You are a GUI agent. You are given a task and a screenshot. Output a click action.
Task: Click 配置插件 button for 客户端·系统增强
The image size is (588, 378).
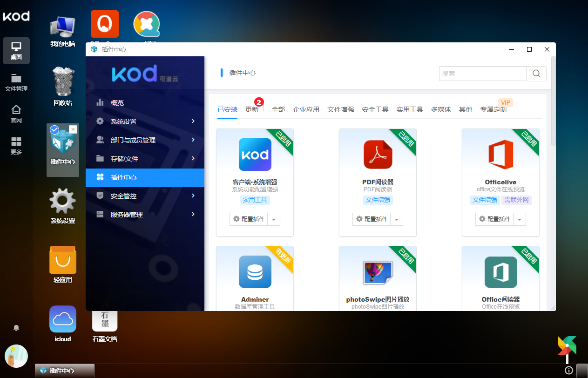249,219
